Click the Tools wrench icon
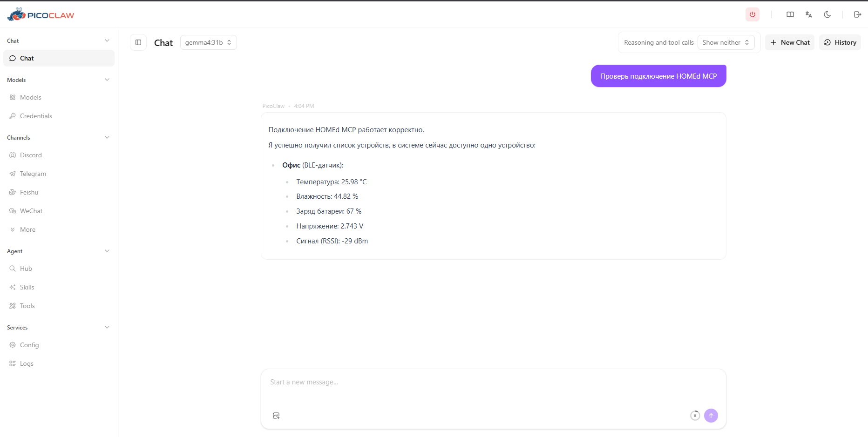The height and width of the screenshot is (437, 868). 13,306
